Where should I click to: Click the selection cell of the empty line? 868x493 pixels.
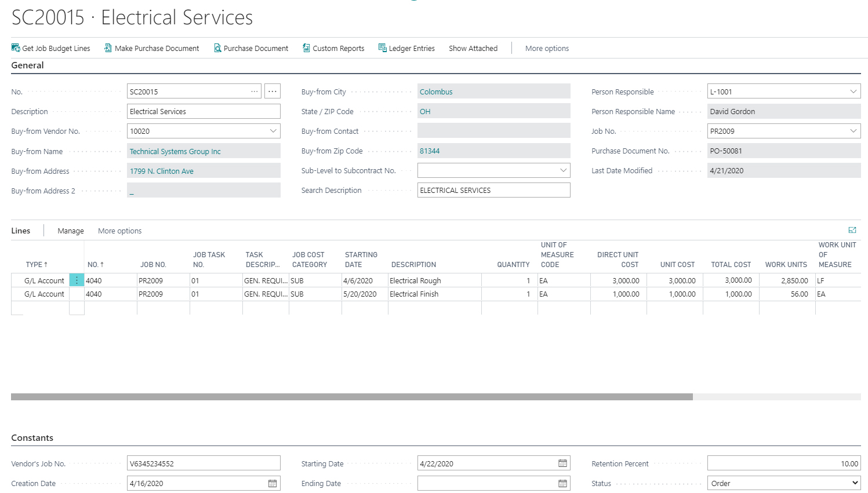[x=76, y=308]
